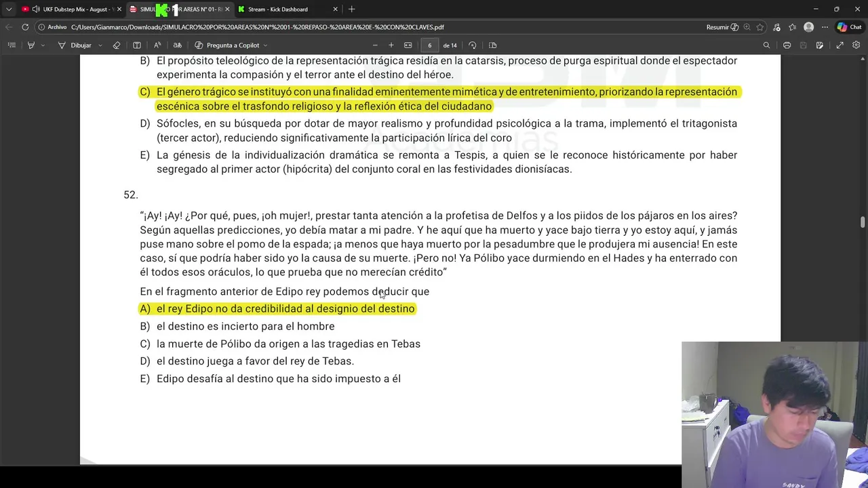The height and width of the screenshot is (488, 868).
Task: Open the page view layout icon
Action: [x=493, y=45]
